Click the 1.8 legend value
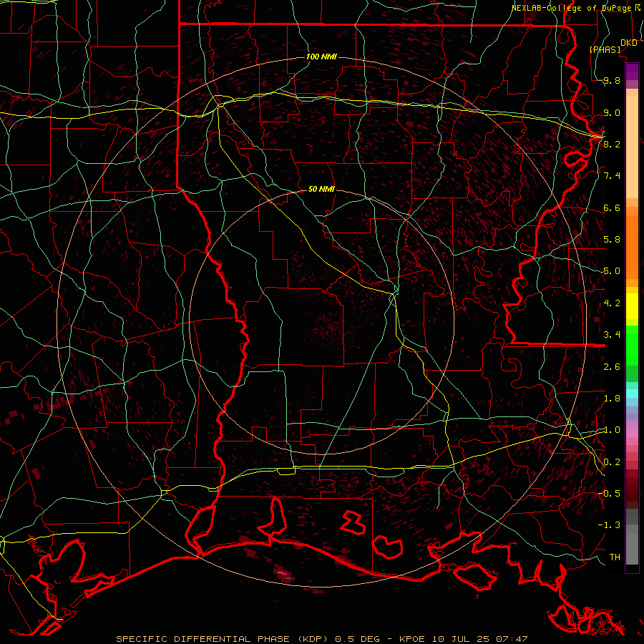The height and width of the screenshot is (644, 644). point(612,399)
